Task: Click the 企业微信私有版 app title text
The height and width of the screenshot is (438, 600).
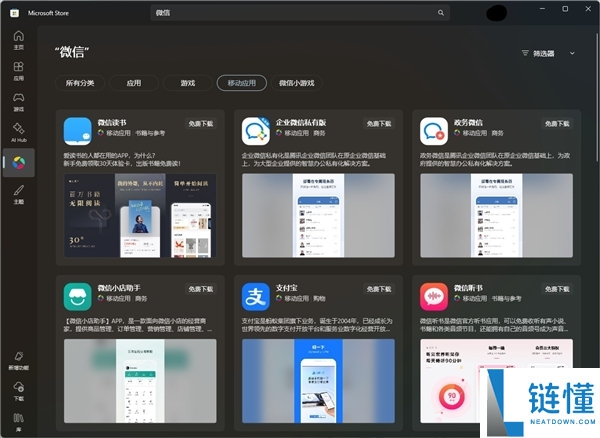Action: [x=301, y=123]
